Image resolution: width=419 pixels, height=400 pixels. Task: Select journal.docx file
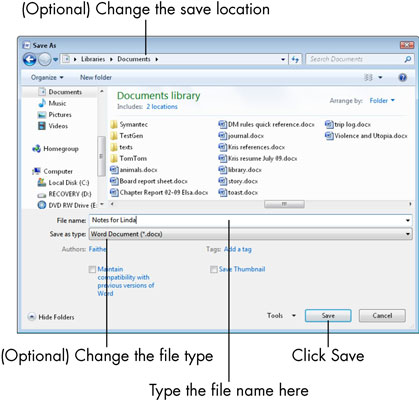(241, 136)
